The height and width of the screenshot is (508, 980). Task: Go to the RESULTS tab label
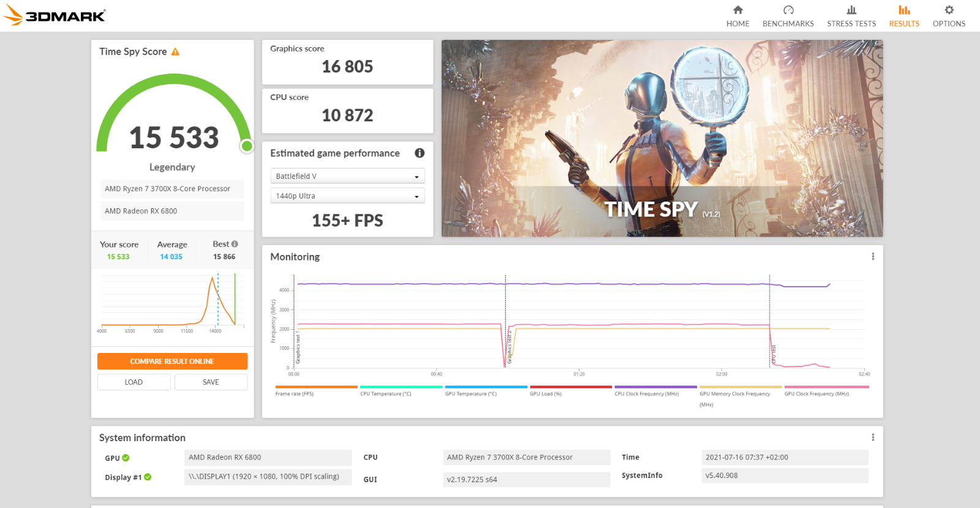point(904,24)
